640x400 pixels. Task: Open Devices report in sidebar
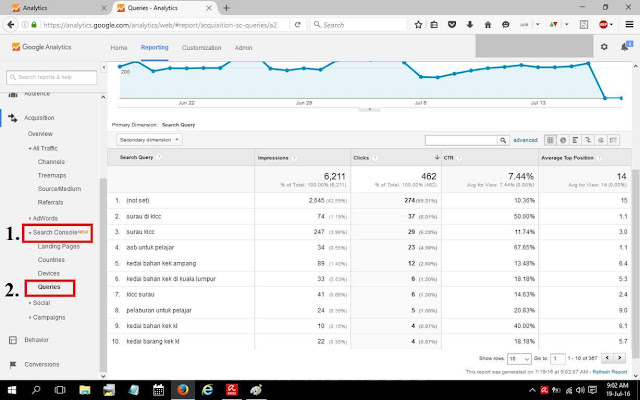coord(49,273)
